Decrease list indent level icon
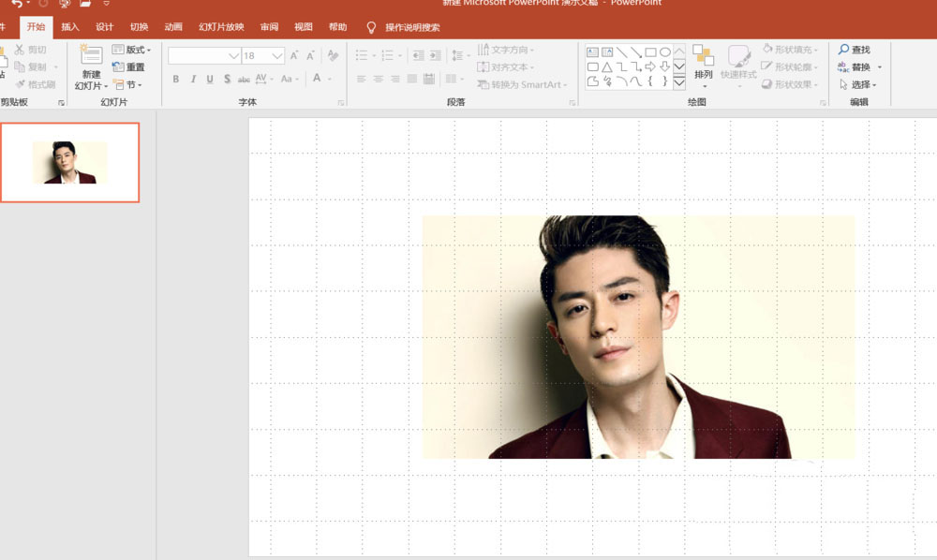 click(418, 55)
